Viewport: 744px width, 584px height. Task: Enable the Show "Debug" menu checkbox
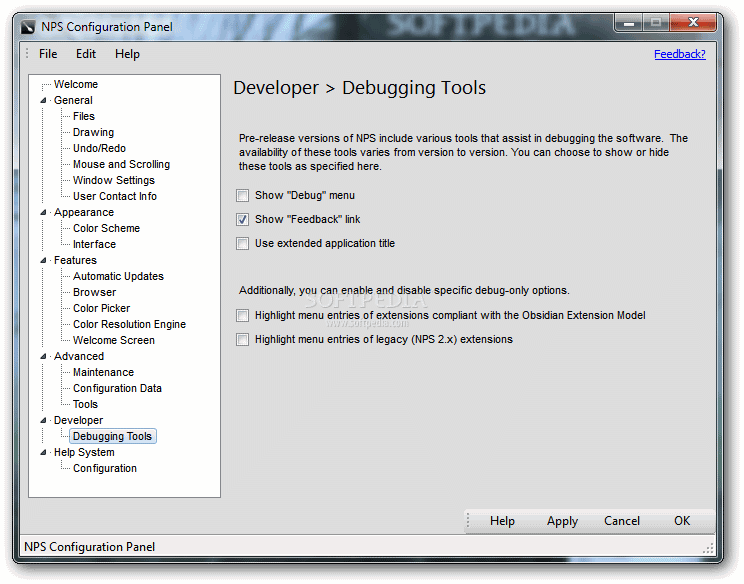click(x=242, y=195)
